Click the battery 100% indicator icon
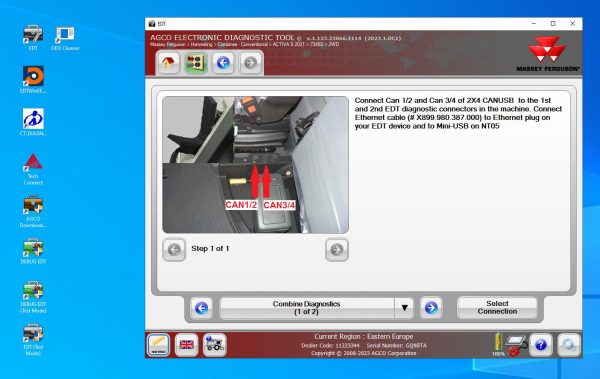The image size is (600, 379). 498,344
